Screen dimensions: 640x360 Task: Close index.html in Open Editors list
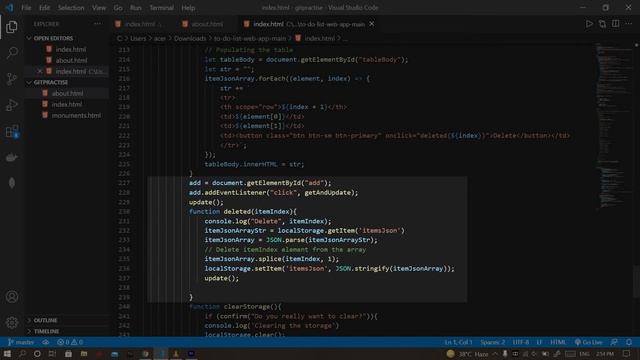click(x=40, y=71)
